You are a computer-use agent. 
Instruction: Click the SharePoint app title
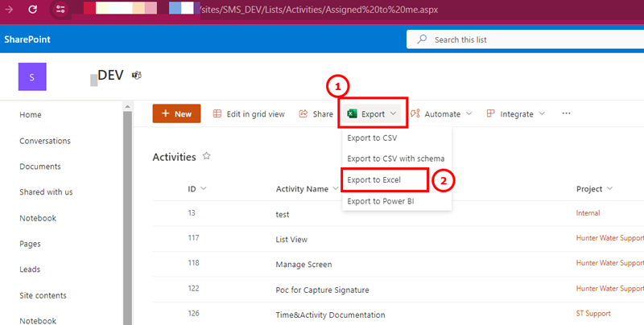(27, 39)
